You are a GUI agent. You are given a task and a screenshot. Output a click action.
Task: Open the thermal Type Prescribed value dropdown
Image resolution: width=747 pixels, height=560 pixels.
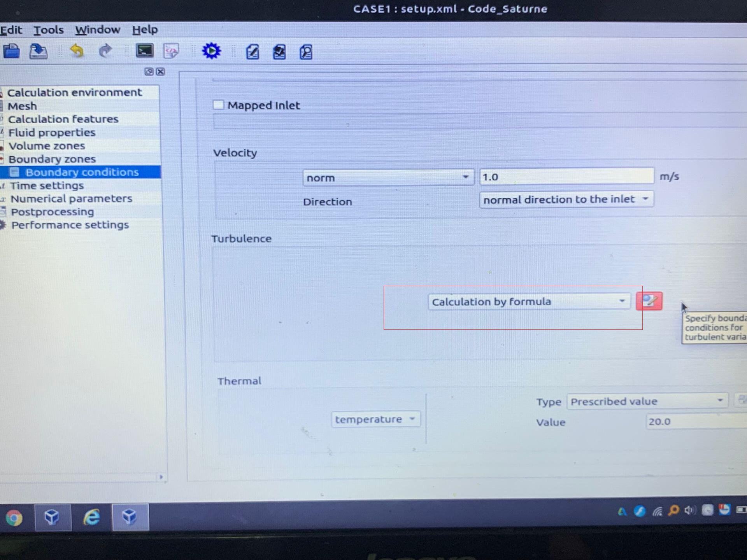[x=647, y=401]
